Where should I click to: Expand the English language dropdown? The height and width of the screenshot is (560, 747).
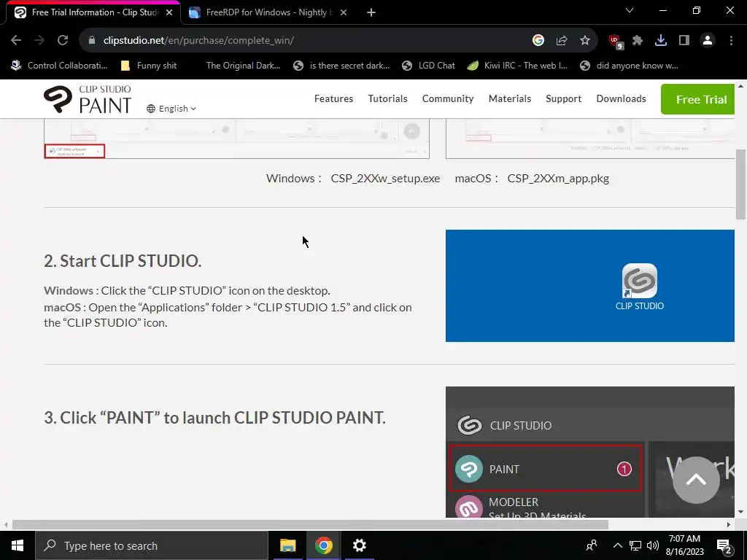coord(171,109)
